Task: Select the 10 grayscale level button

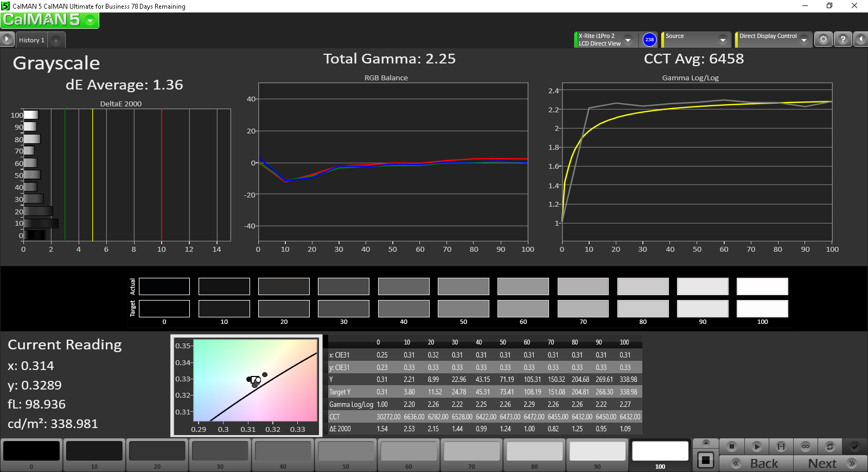Action: click(94, 455)
